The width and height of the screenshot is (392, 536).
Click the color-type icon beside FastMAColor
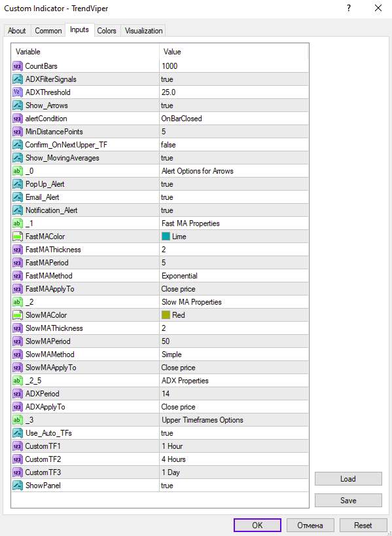(18, 237)
